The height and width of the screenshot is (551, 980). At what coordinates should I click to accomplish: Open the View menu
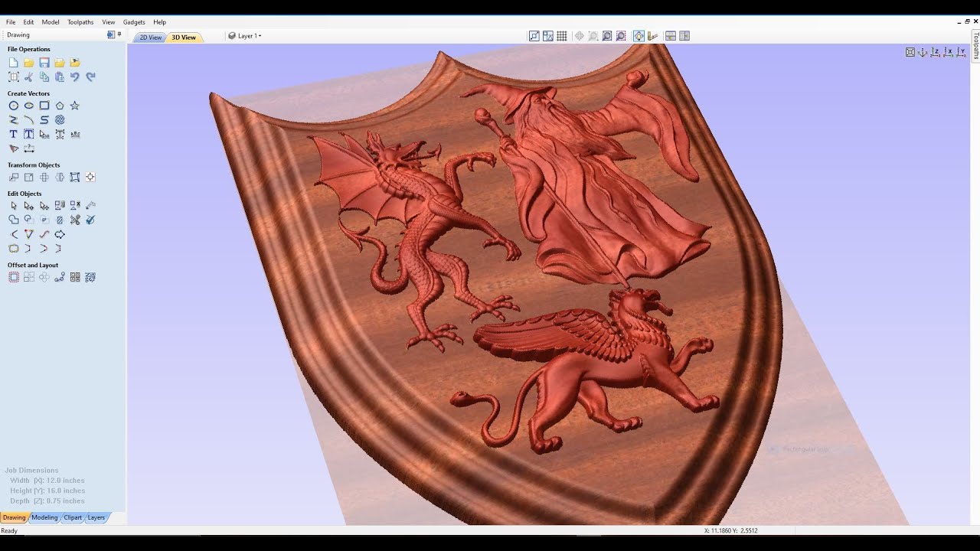[109, 22]
